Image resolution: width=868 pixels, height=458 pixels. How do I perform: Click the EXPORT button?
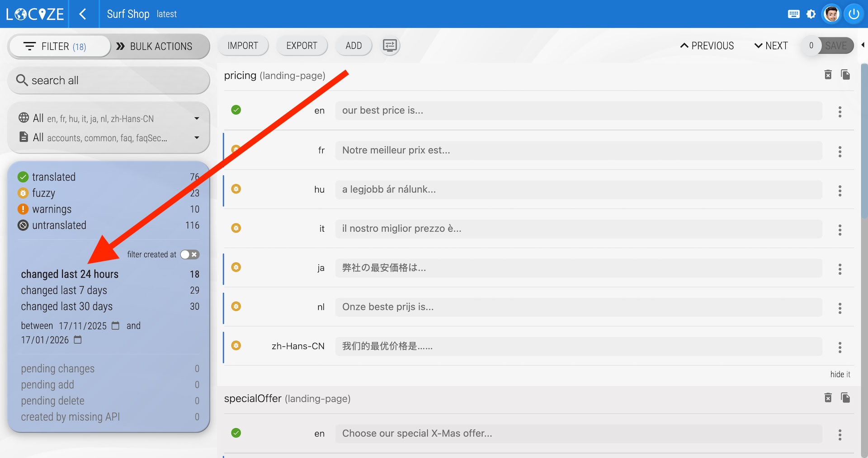pos(302,46)
